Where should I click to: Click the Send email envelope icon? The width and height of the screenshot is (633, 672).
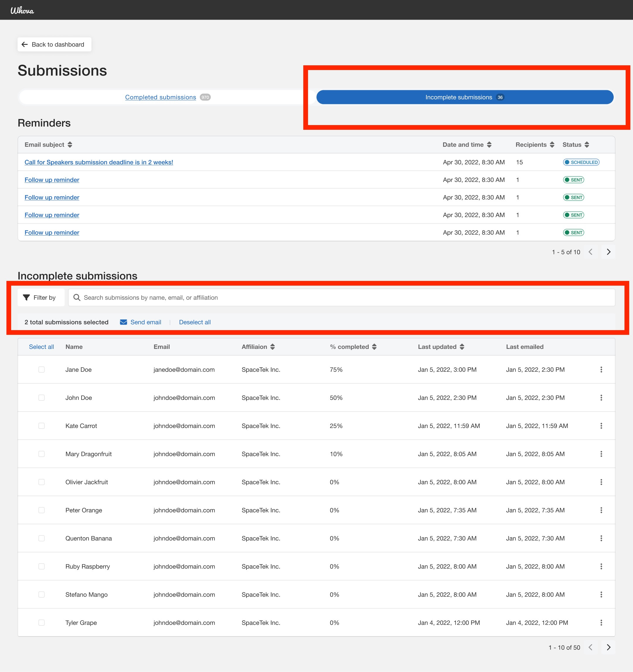point(123,322)
